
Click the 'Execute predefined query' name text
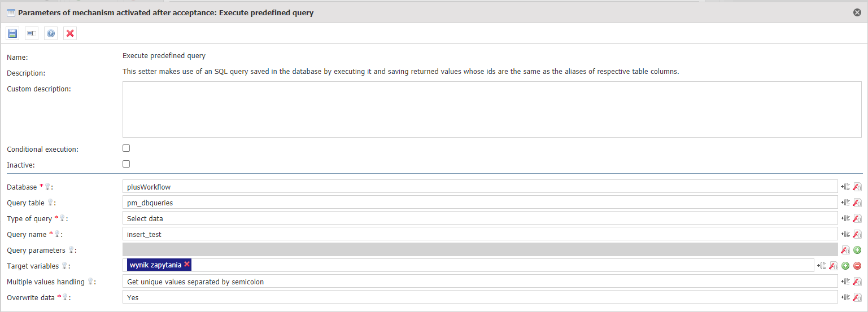164,56
